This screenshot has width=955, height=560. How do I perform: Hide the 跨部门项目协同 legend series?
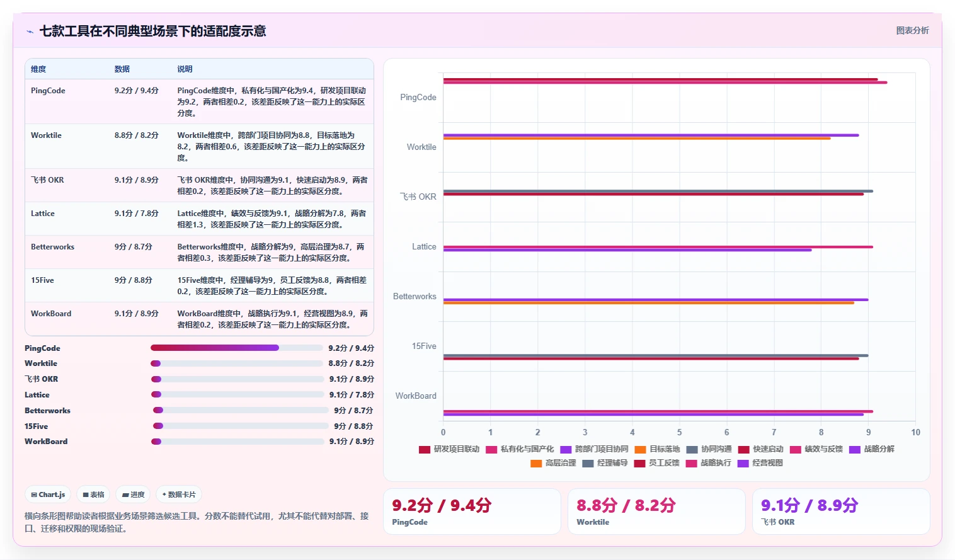(x=594, y=449)
